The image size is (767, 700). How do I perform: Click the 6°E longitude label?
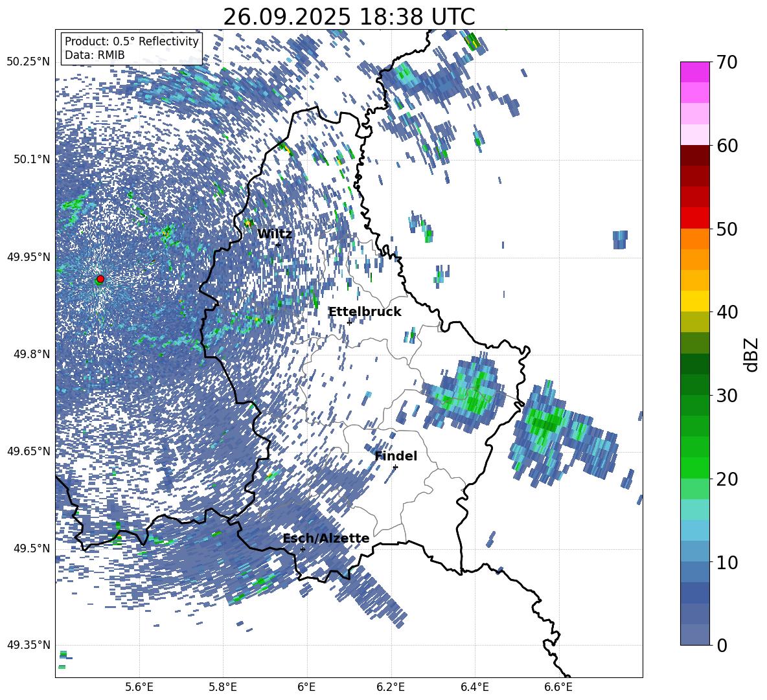click(x=306, y=687)
